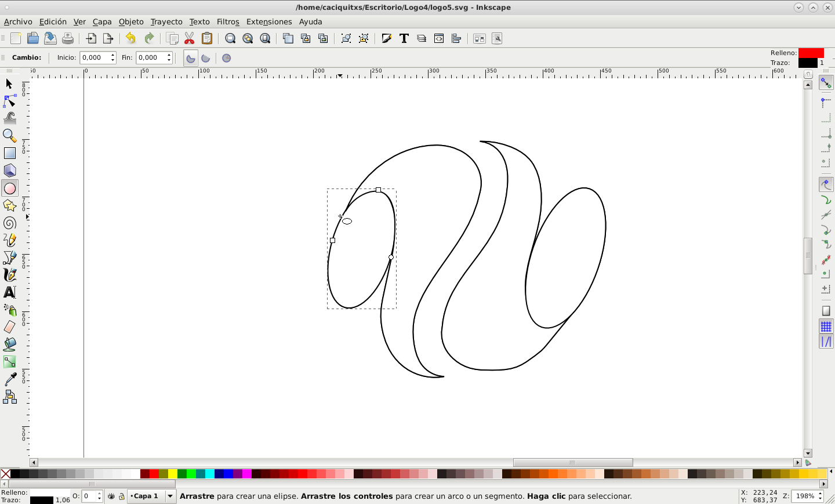Choose the Paint bucket fill tool

[x=9, y=345]
